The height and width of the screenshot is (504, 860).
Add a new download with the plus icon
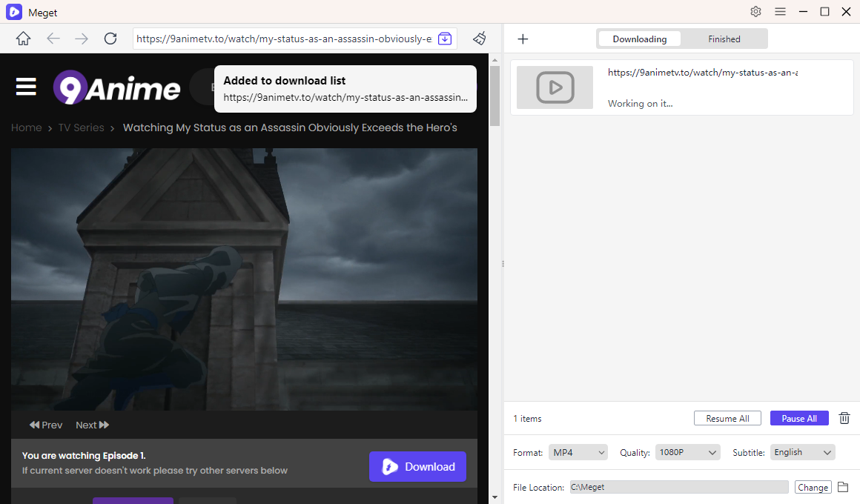(523, 39)
